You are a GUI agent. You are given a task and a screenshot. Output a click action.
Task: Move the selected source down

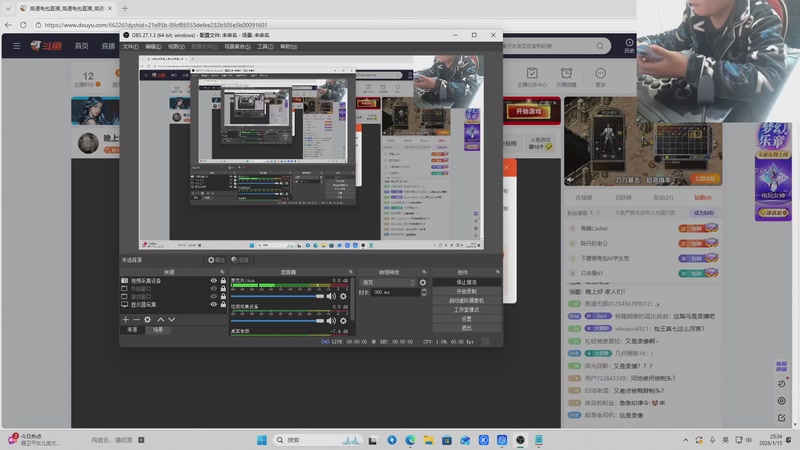coord(171,319)
